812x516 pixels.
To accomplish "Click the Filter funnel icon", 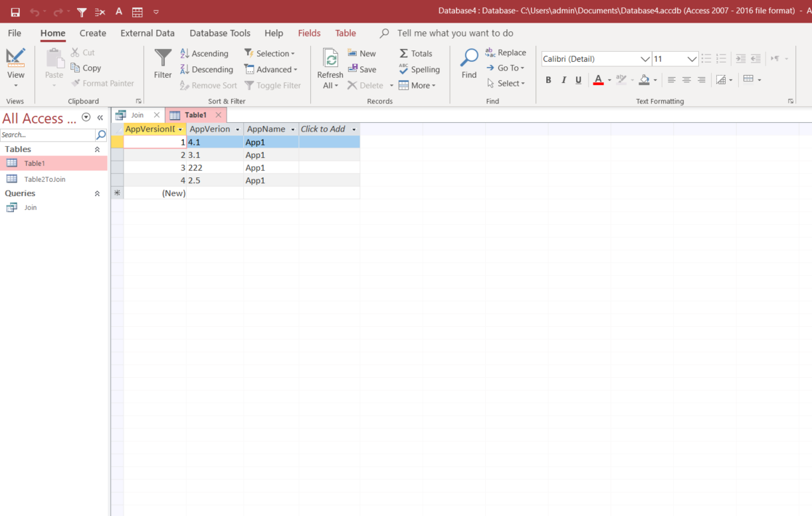I will [163, 64].
